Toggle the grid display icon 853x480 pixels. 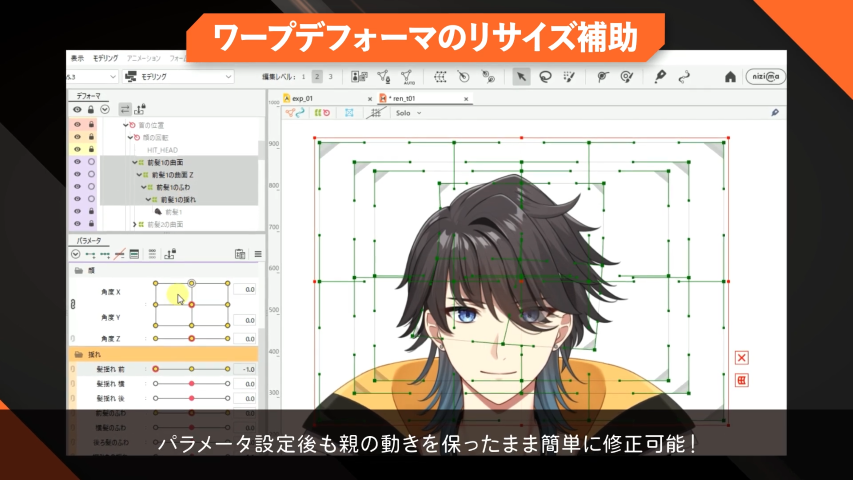point(375,113)
